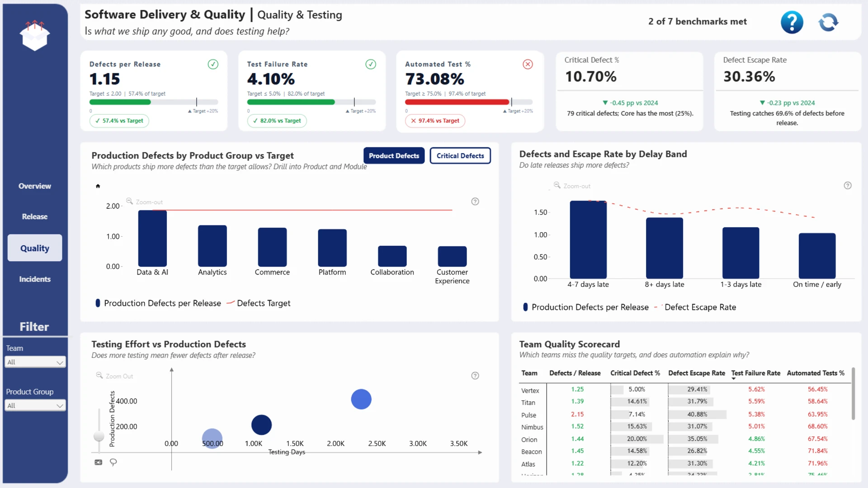Image resolution: width=868 pixels, height=488 pixels.
Task: Open help icon of Testing Effort chart
Action: pos(475,375)
